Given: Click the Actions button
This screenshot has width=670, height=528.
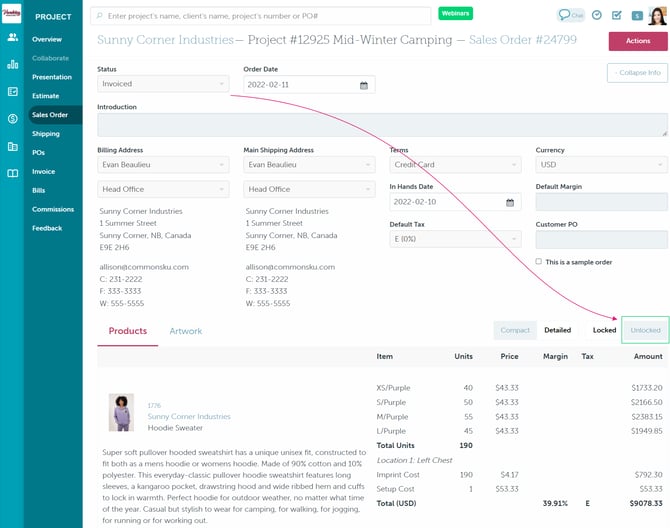Looking at the screenshot, I should point(638,41).
